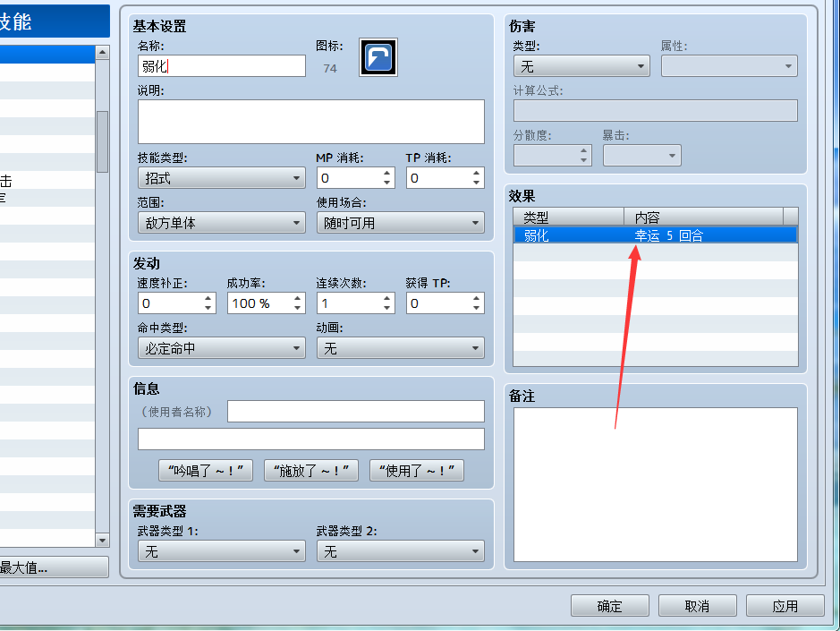
Task: Insert the "施放了～!" message template
Action: [x=311, y=470]
